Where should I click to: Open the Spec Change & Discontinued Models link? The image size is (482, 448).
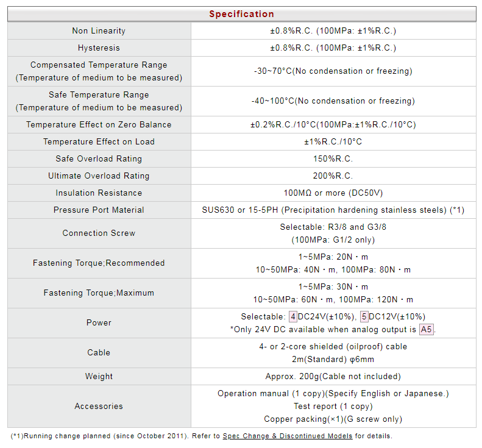click(x=288, y=436)
